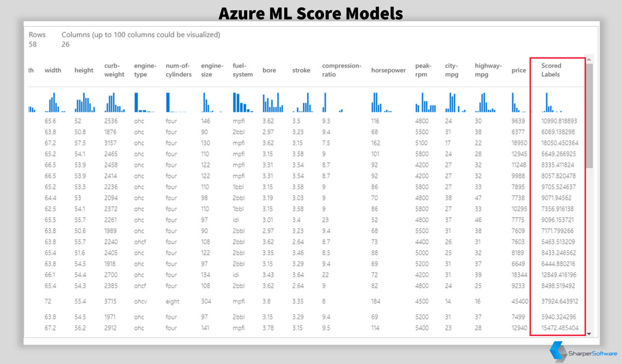Click price cell 9639
The width and height of the screenshot is (622, 364).
tap(518, 121)
